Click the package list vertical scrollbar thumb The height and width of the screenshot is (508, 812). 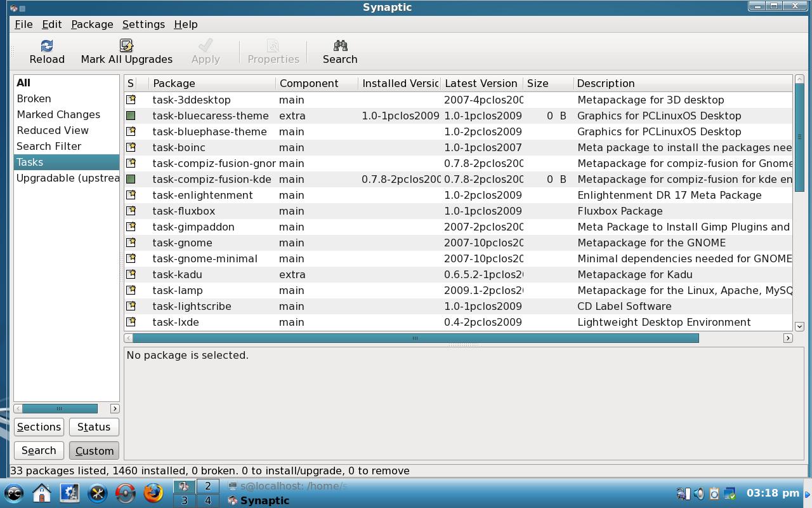(x=799, y=137)
